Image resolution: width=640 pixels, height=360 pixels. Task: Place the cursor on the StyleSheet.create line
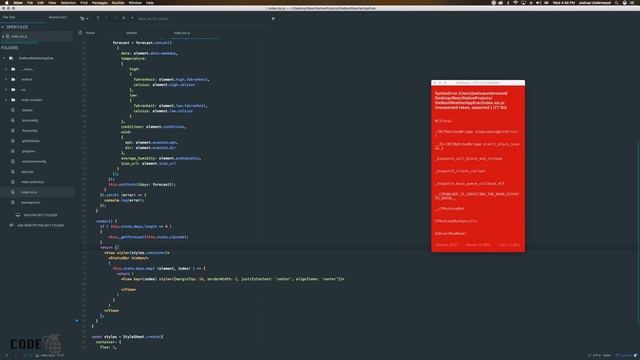coord(127,337)
